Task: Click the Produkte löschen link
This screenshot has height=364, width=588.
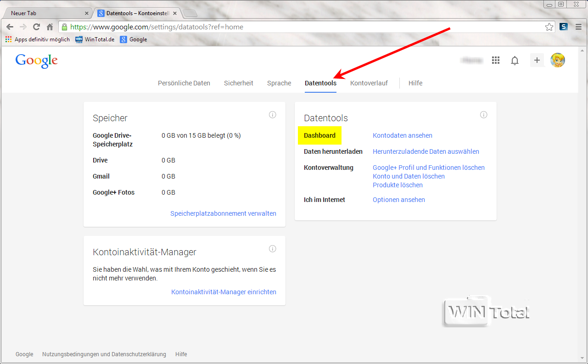Action: tap(398, 185)
